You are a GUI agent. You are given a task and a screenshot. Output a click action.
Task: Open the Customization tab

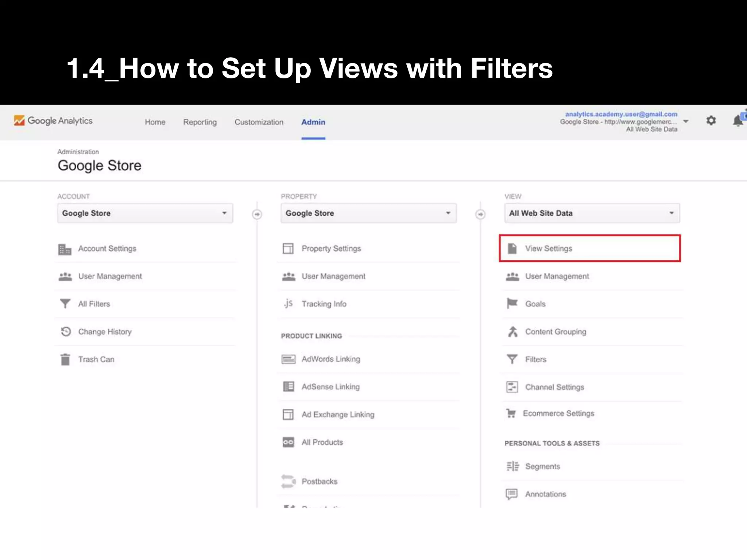[259, 122]
